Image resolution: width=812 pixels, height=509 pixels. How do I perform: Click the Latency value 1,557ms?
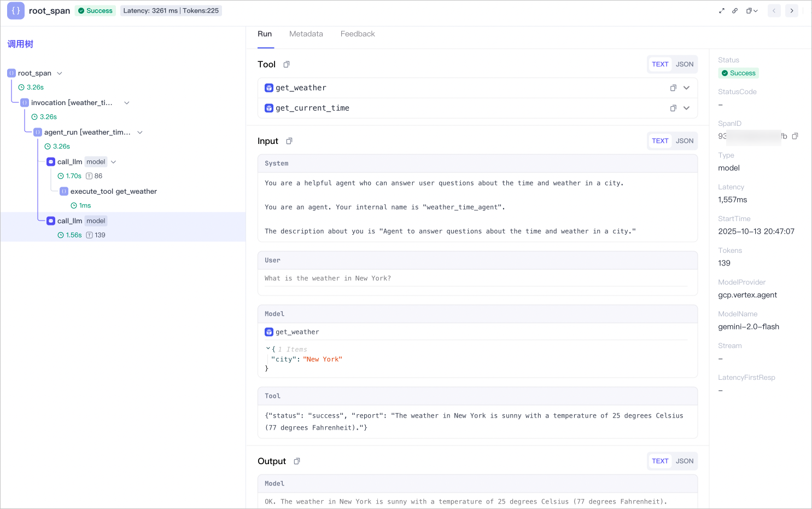733,200
